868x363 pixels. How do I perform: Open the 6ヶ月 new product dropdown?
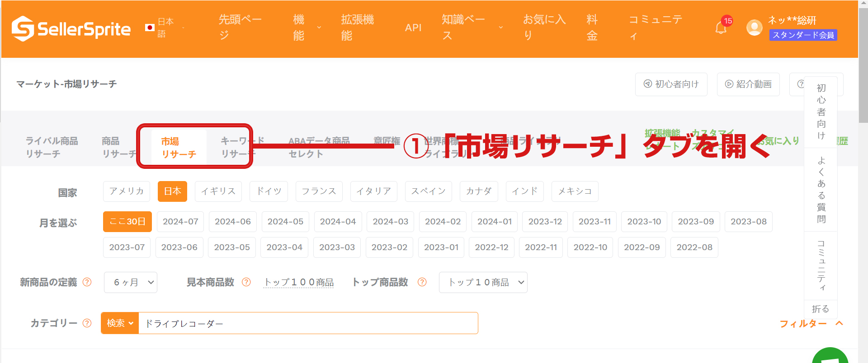131,282
